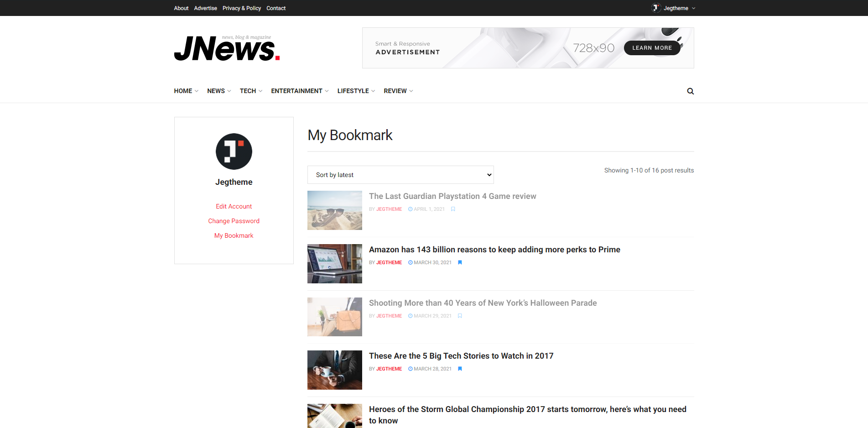Image resolution: width=868 pixels, height=428 pixels.
Task: Toggle bookmark on The Last Guardian post
Action: point(453,209)
